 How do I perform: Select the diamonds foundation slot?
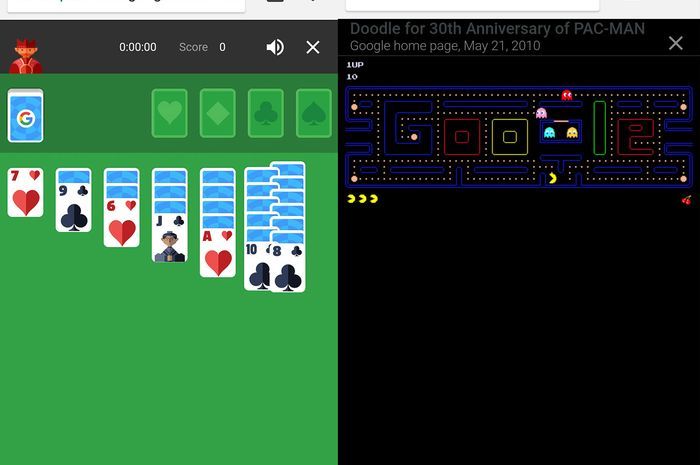coord(218,113)
